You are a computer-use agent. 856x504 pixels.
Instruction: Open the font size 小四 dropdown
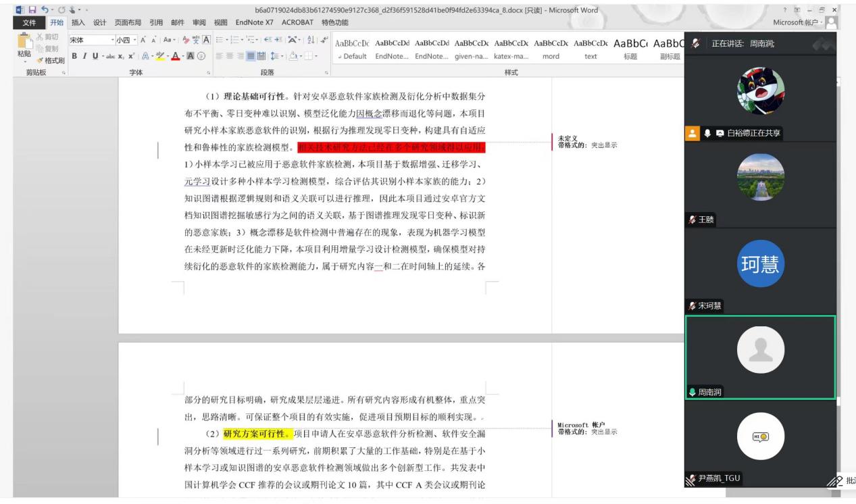coord(133,41)
